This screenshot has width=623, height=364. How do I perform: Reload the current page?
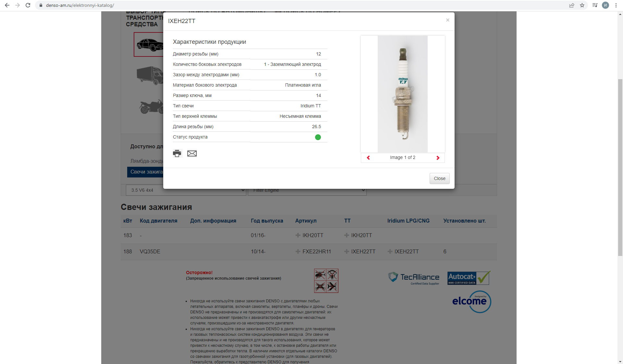28,5
